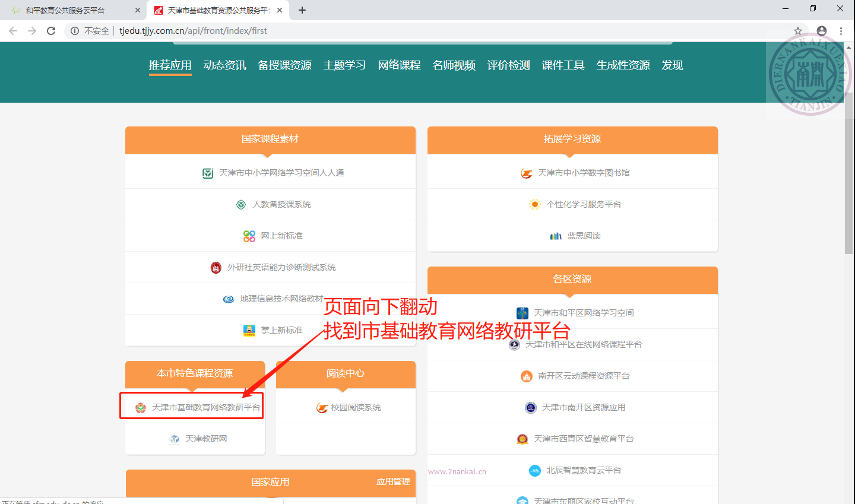Open the 南开区云动课程资源平台 link
The height and width of the screenshot is (504, 855).
584,376
